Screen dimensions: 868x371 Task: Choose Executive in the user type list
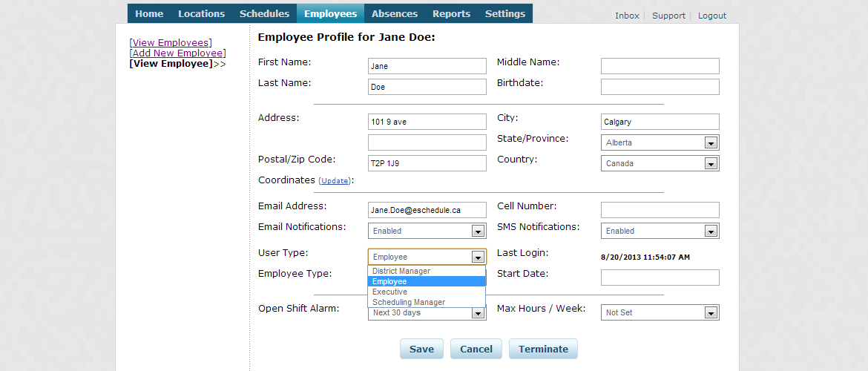click(390, 292)
